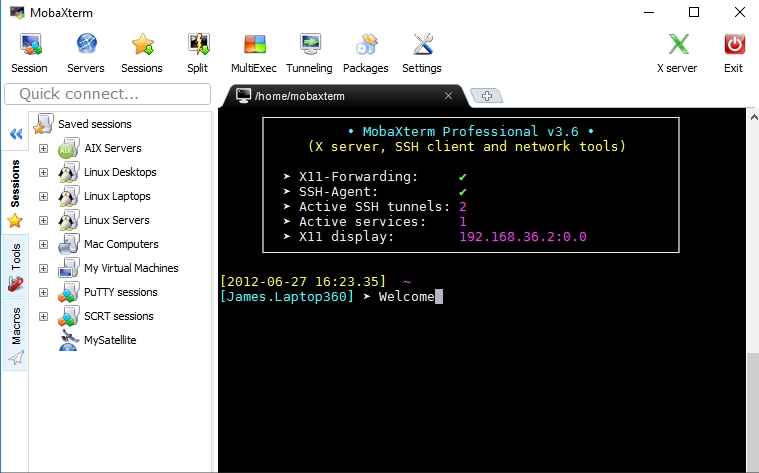
Task: Open the Split terminal icon
Action: [x=198, y=45]
